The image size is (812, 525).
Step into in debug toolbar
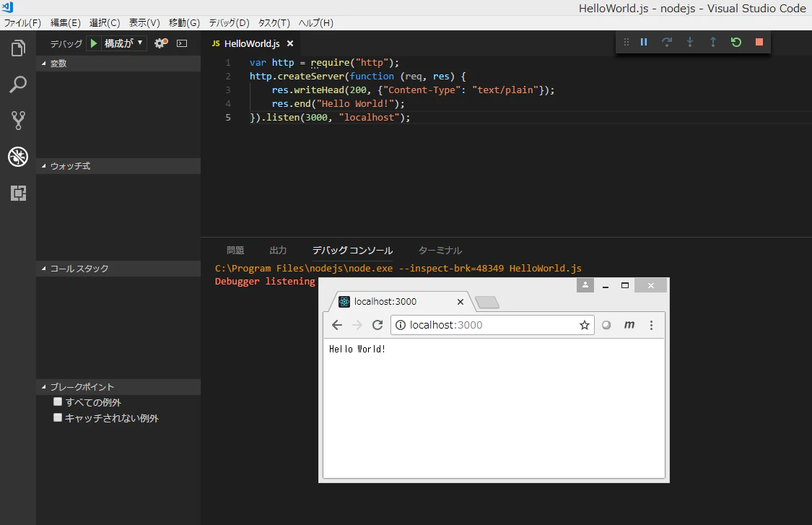tap(690, 42)
